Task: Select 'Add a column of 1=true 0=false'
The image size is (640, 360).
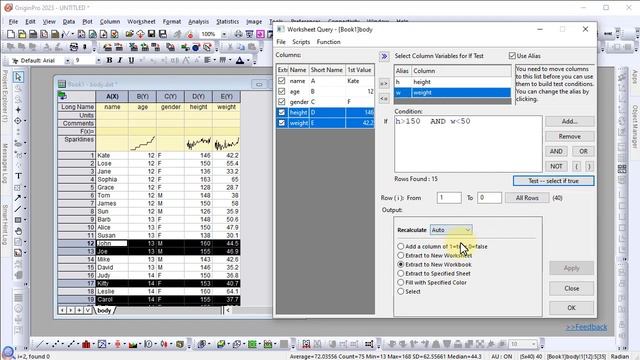Action: [401, 246]
